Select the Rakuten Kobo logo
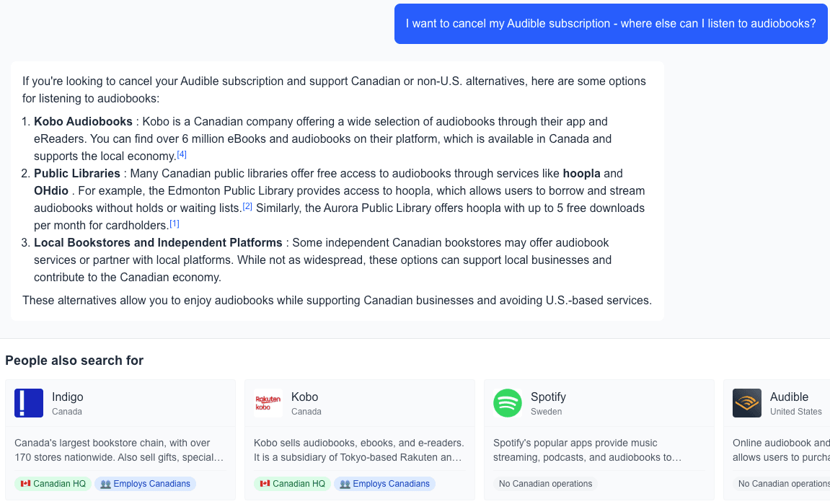 point(268,402)
